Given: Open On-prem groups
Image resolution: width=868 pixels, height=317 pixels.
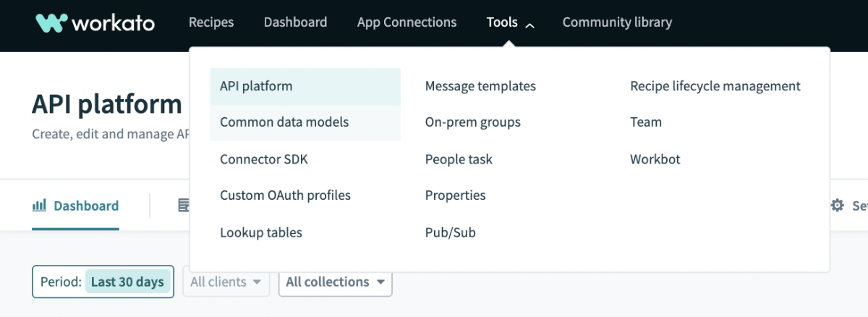Looking at the screenshot, I should 473,122.
